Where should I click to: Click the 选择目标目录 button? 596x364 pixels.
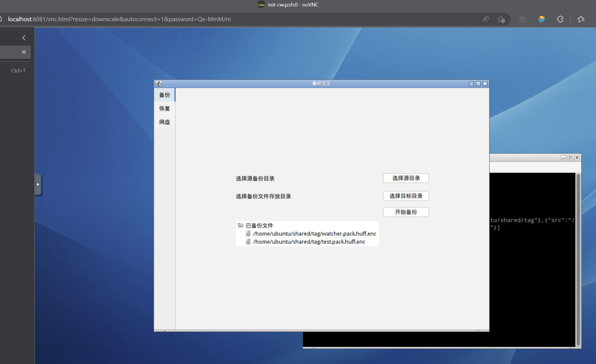click(x=406, y=196)
